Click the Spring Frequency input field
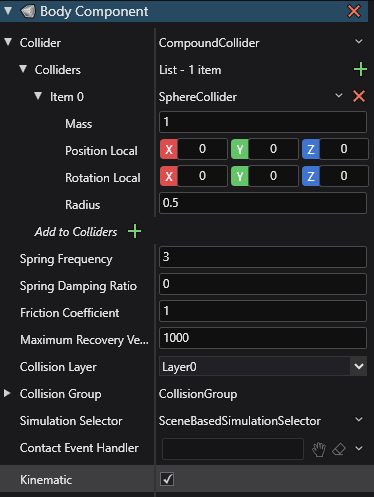 point(263,257)
